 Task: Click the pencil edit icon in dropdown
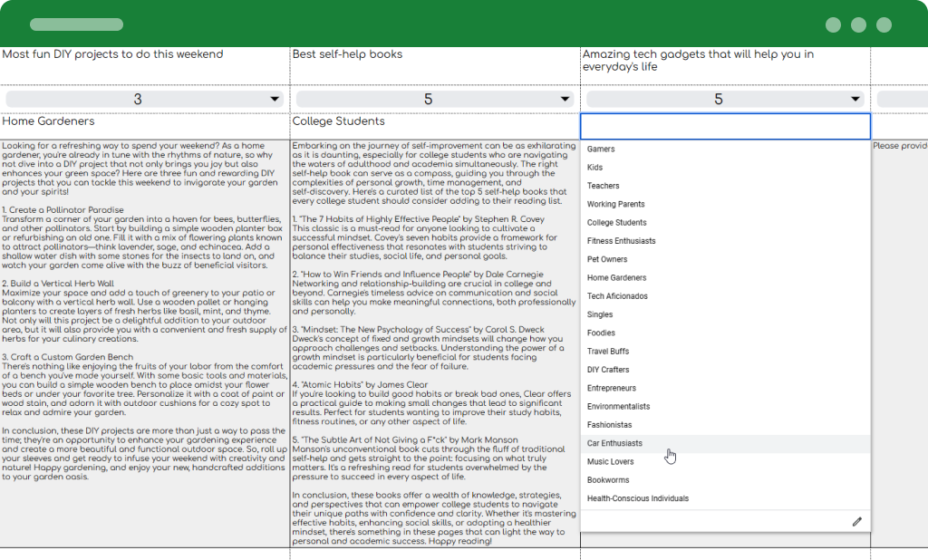(856, 522)
